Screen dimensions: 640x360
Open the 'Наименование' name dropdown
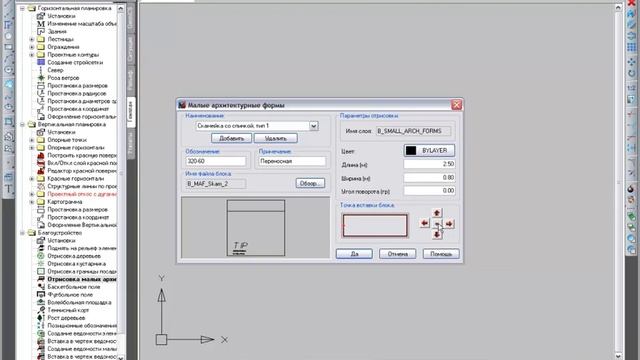pyautogui.click(x=313, y=126)
